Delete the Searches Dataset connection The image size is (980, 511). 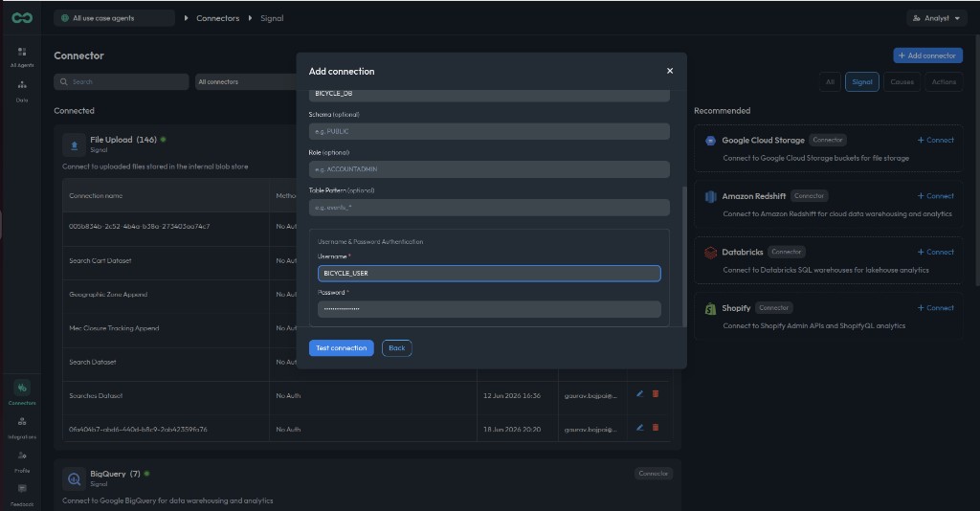tap(656, 393)
